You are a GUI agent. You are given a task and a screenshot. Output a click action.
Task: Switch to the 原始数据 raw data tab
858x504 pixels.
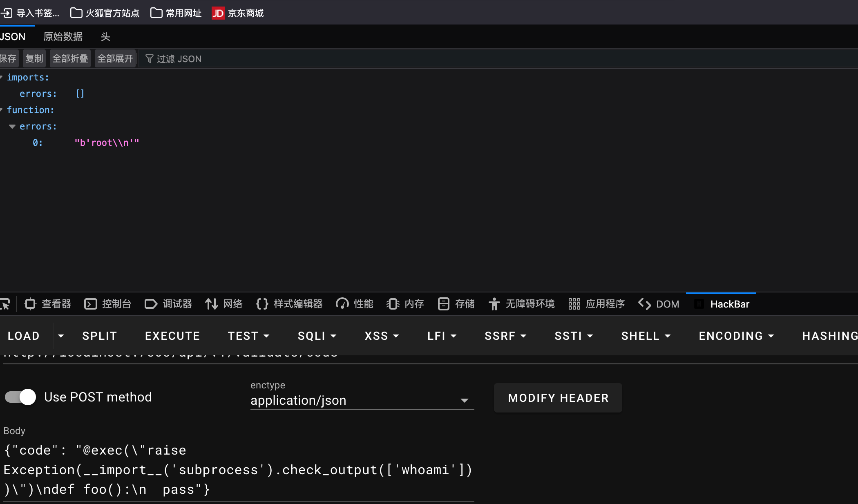tap(63, 37)
